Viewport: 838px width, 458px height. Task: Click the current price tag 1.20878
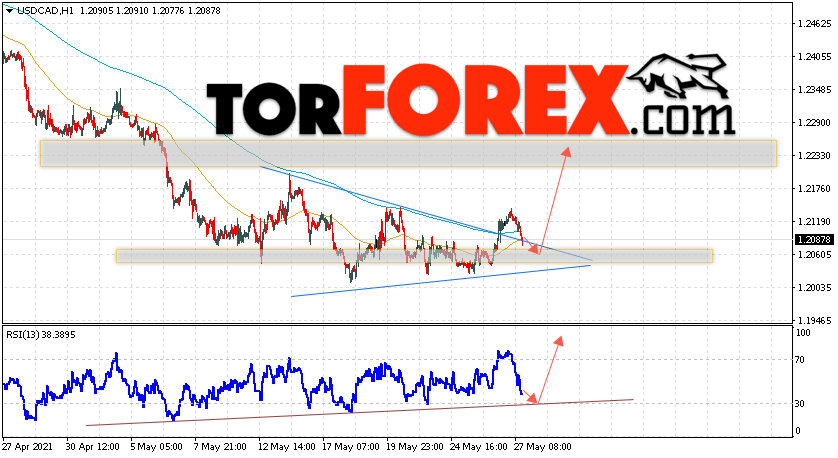(813, 239)
